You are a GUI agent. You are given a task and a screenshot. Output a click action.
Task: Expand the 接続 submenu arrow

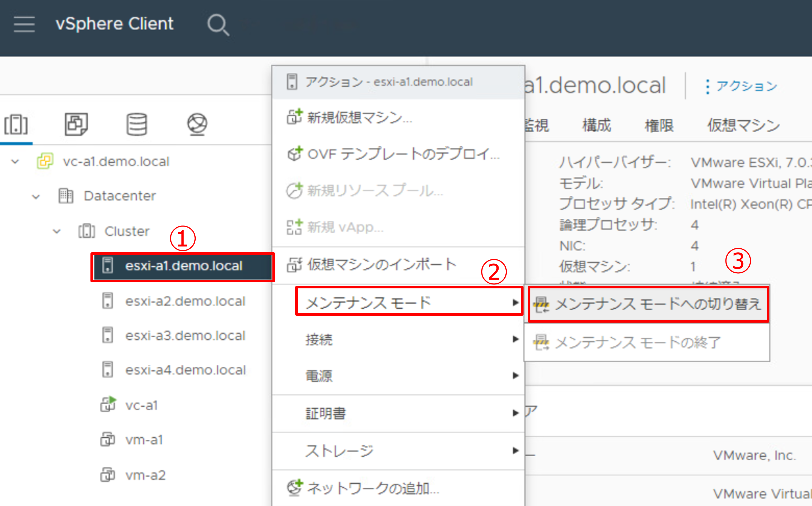click(x=515, y=339)
